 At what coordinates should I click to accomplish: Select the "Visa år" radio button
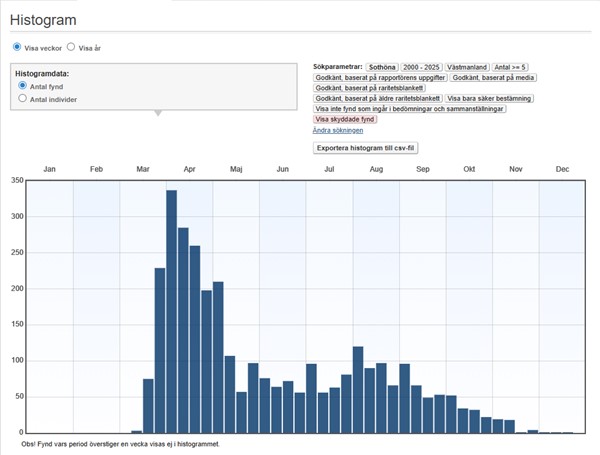71,47
